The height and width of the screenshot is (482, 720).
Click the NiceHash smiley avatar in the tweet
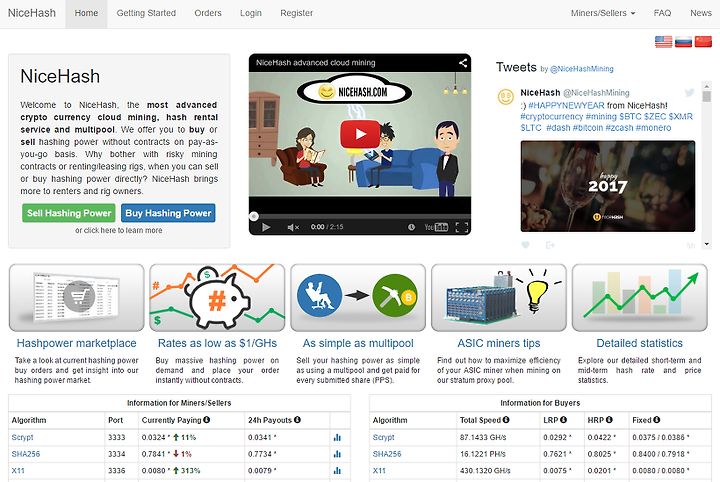506,97
